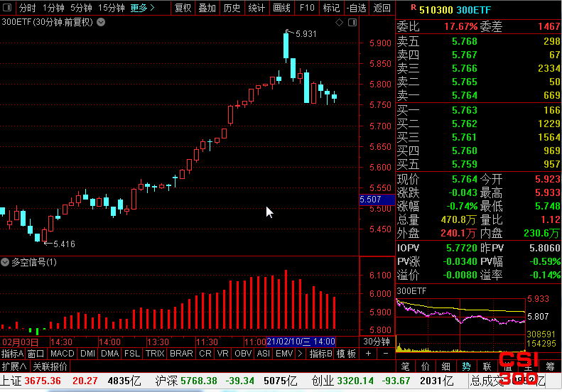Image resolution: width=562 pixels, height=392 pixels.
Task: Activate the 画线 drawing tool
Action: [x=282, y=8]
